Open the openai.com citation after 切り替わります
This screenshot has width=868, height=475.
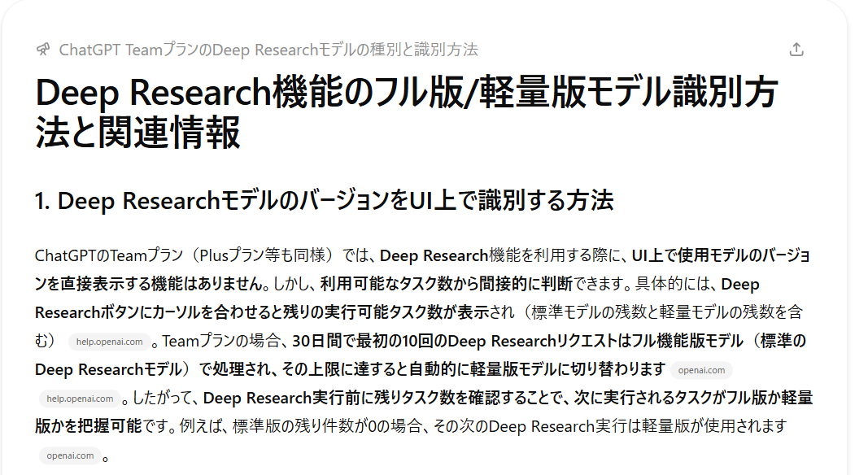coord(701,370)
